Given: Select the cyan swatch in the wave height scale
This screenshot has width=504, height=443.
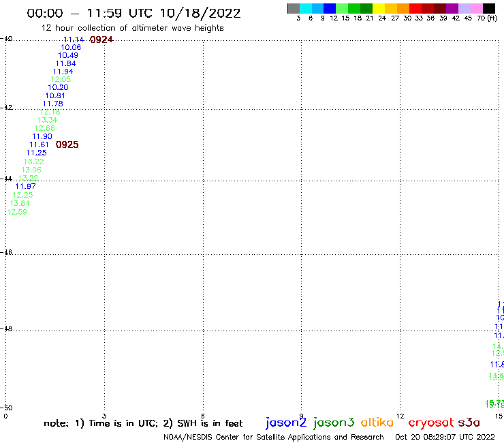Looking at the screenshot, I should coord(306,8).
